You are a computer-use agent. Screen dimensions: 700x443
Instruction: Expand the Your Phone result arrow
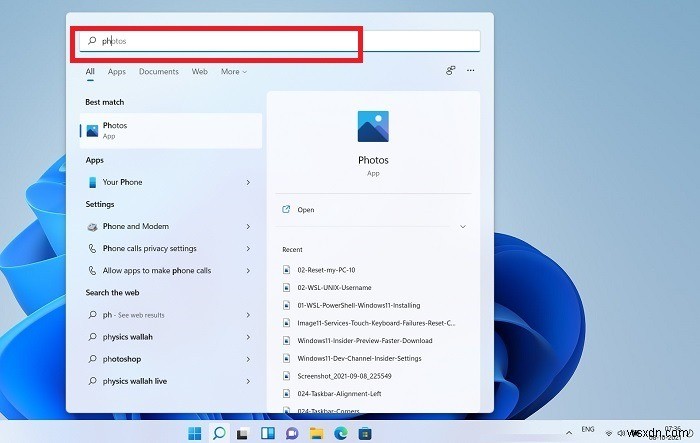coord(248,182)
